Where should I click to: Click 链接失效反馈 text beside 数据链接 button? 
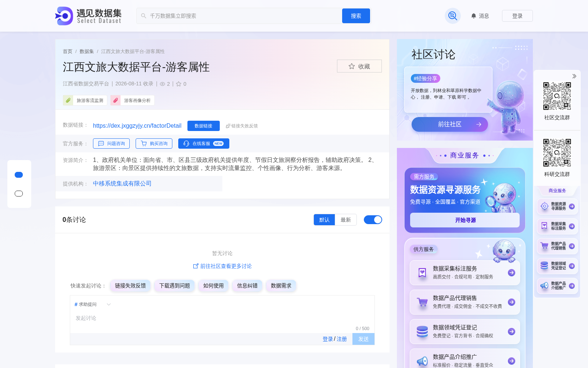pyautogui.click(x=244, y=126)
